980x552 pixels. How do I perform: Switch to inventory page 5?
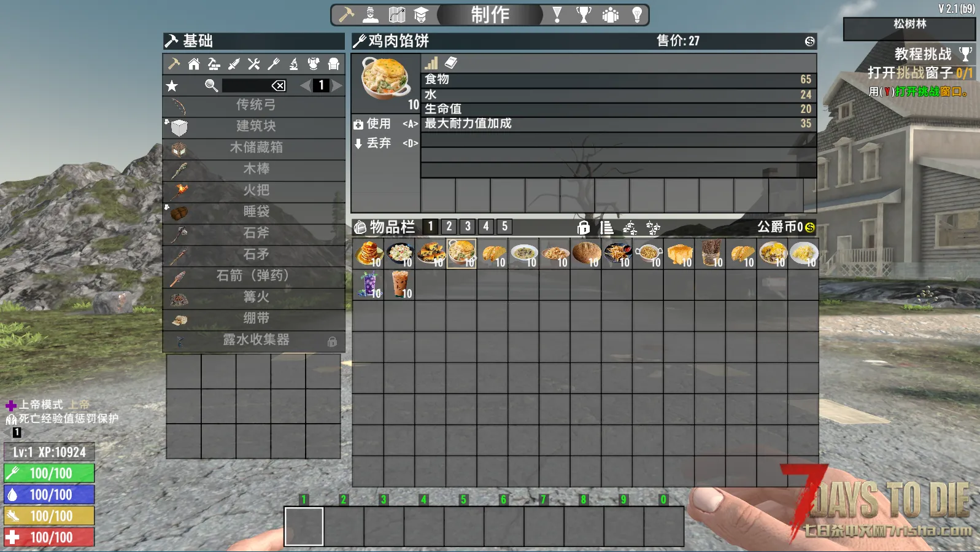504,227
